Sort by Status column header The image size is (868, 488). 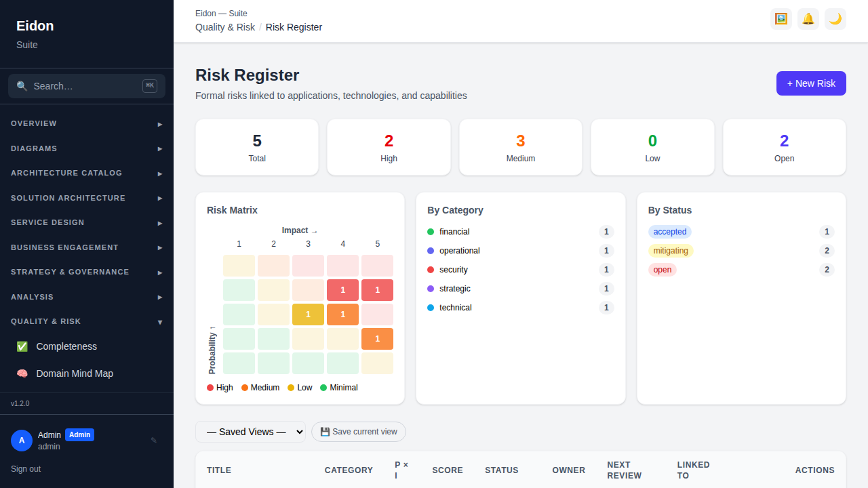pyautogui.click(x=502, y=470)
